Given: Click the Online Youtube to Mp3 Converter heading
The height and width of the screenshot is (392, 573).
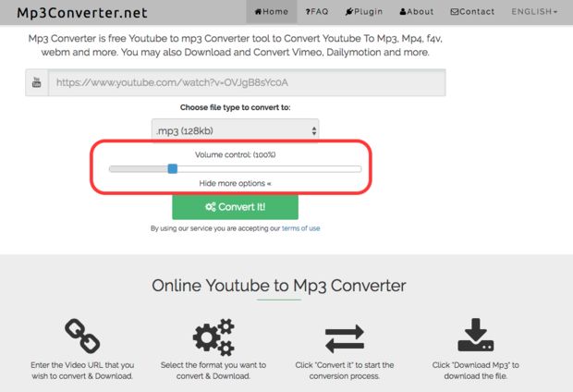Looking at the screenshot, I should 279,286.
